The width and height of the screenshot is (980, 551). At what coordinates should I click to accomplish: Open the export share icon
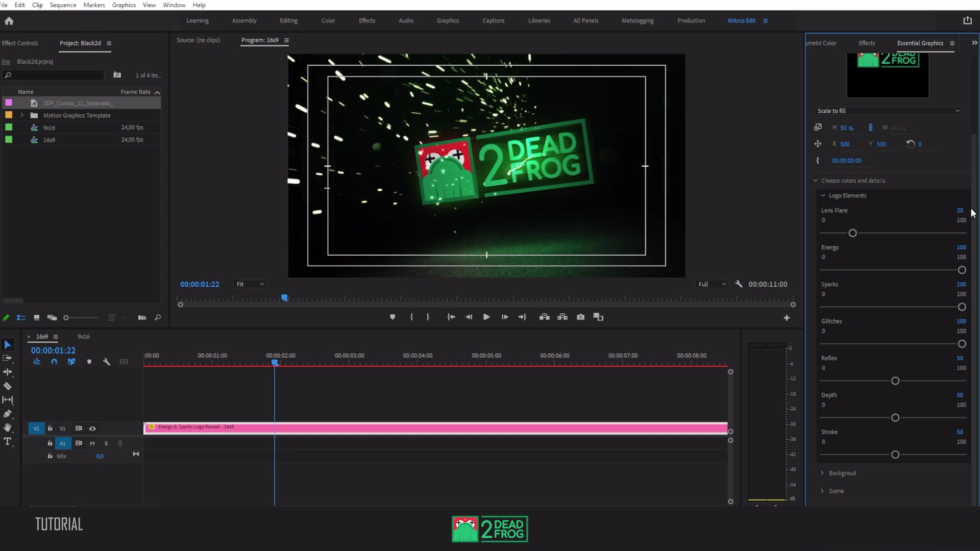[x=967, y=20]
